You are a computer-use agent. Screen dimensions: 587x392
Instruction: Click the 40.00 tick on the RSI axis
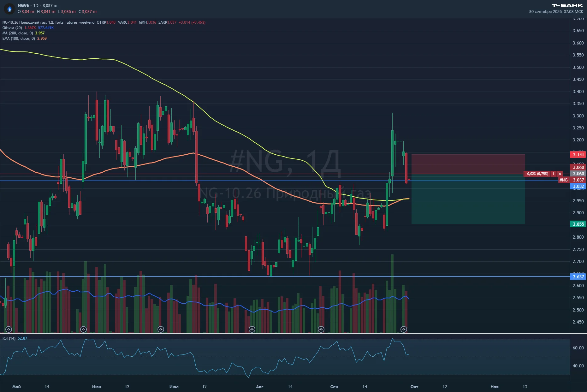tap(578, 366)
